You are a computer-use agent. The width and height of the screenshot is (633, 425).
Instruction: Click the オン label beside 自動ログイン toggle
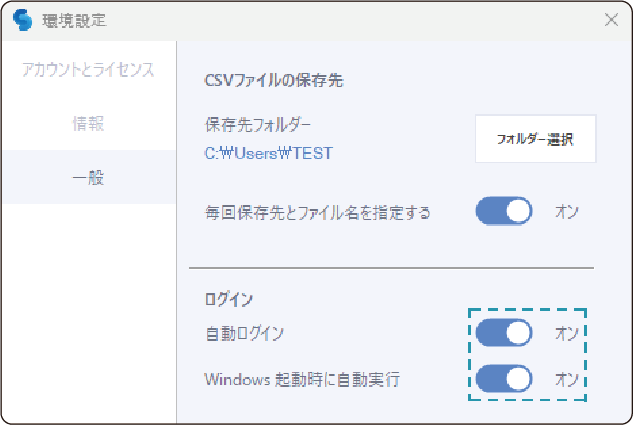pyautogui.click(x=566, y=333)
